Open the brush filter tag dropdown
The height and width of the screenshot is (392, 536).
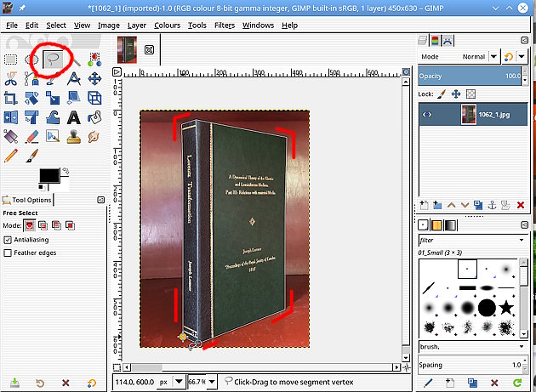click(x=522, y=240)
